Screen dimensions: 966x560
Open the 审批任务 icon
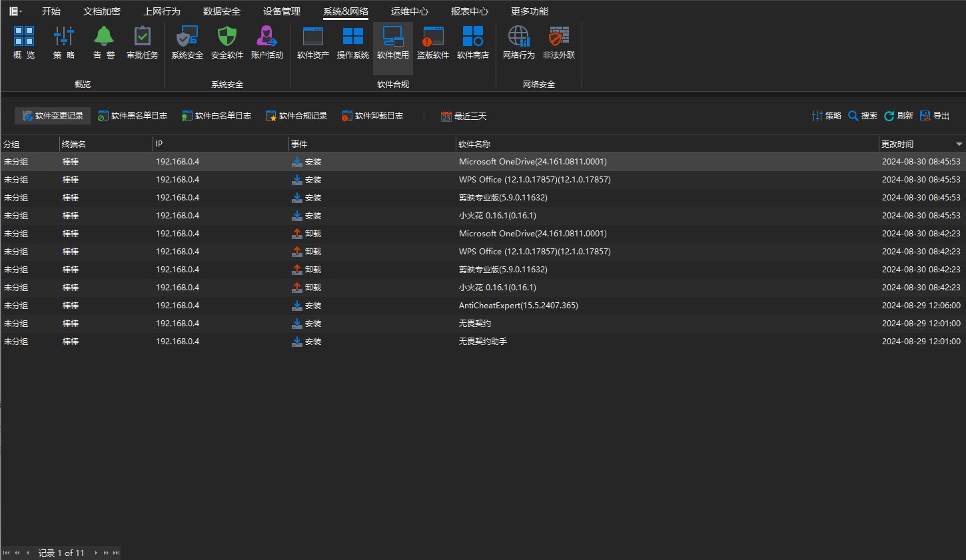click(142, 41)
